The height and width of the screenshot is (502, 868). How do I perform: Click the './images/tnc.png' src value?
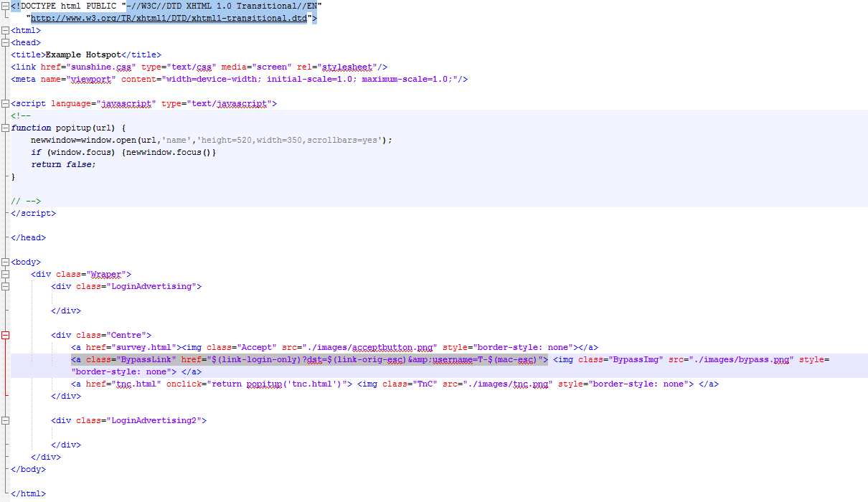509,384
